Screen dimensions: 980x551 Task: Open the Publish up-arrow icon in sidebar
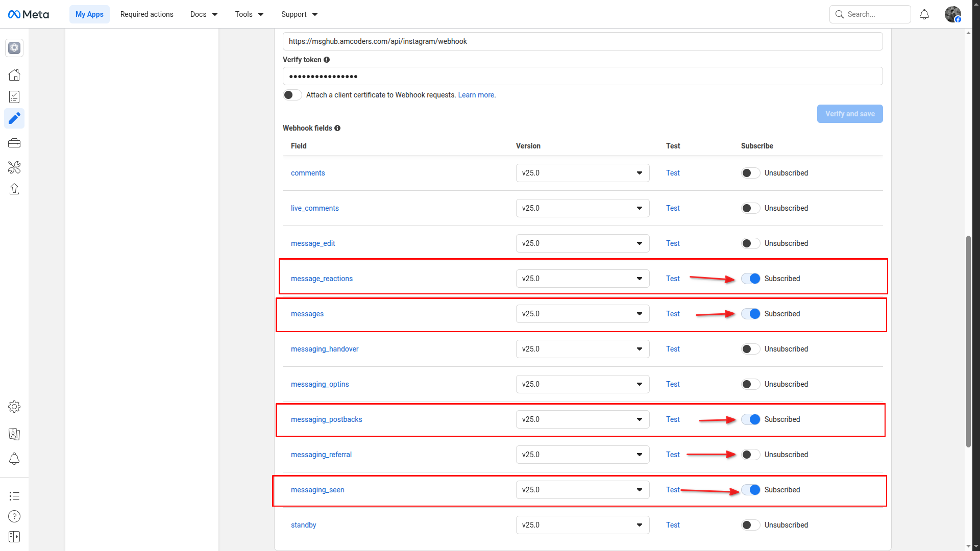click(x=14, y=189)
